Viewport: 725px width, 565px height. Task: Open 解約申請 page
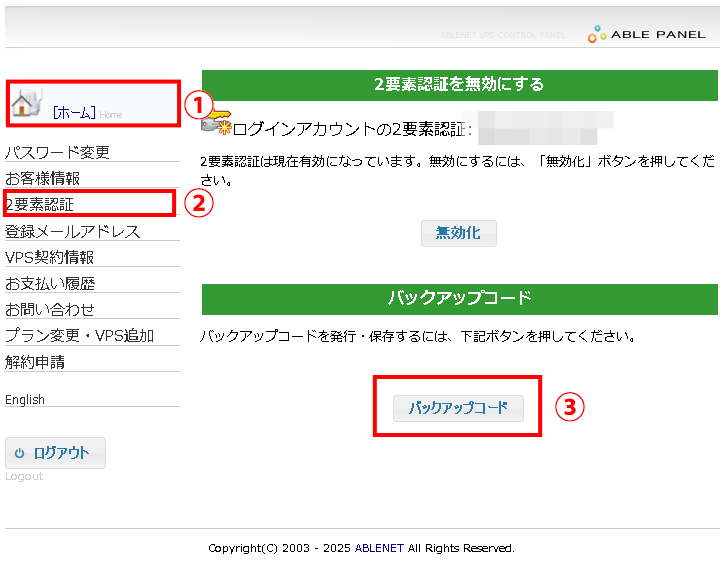click(35, 362)
